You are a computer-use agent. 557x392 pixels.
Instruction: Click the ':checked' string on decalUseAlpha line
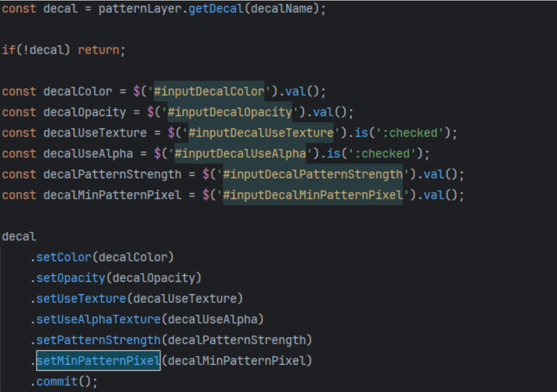(382, 154)
